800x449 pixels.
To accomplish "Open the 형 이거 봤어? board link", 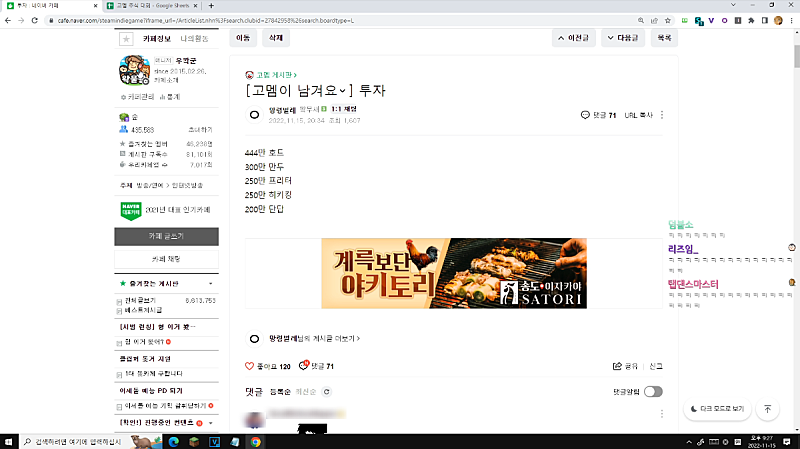I will 144,342.
